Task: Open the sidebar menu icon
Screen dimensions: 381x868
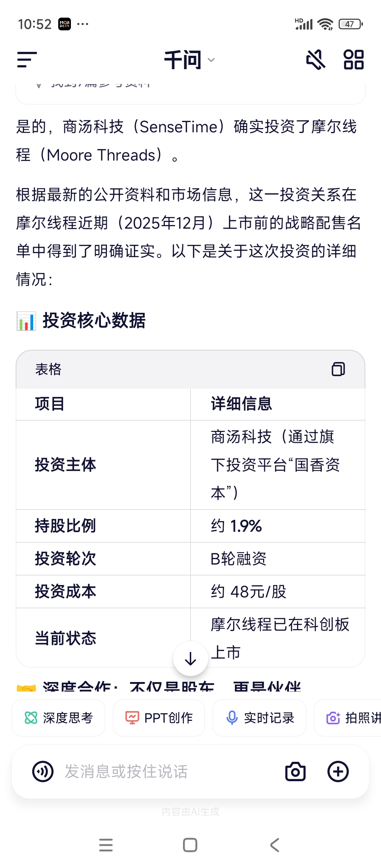Action: coord(27,60)
